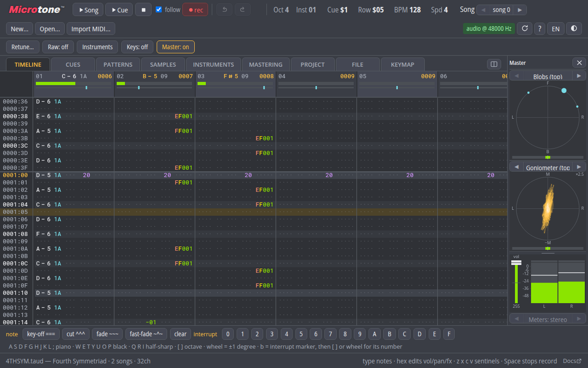Select interrupt value A

[x=375, y=334]
